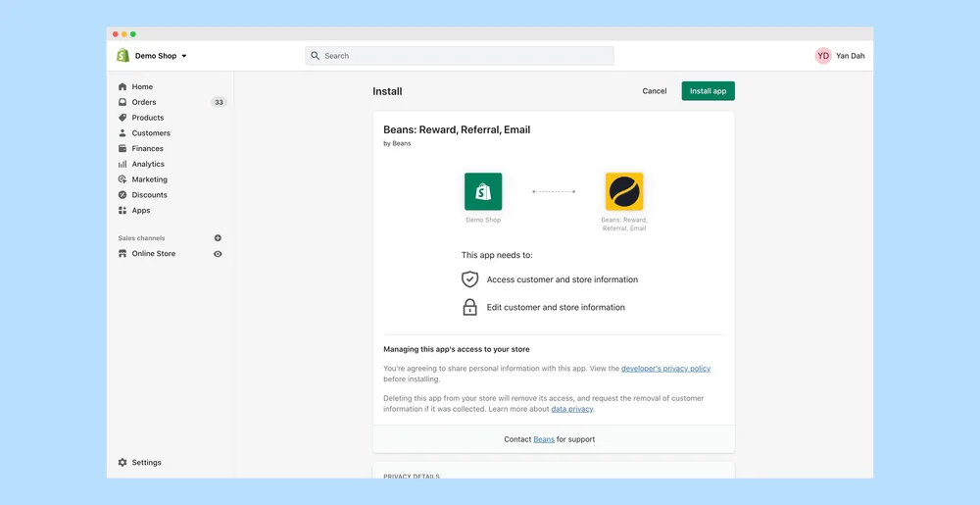Click the Online Store storefront icon
Screen dimensions: 980x505
122,254
